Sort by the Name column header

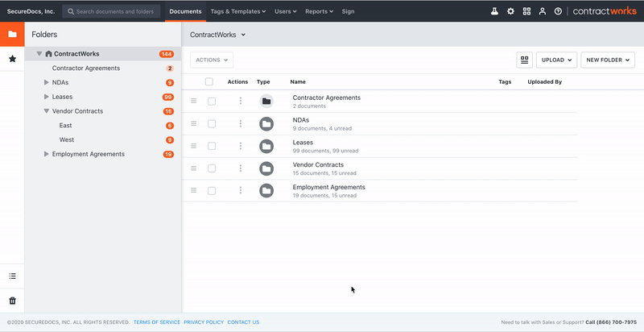(x=298, y=81)
